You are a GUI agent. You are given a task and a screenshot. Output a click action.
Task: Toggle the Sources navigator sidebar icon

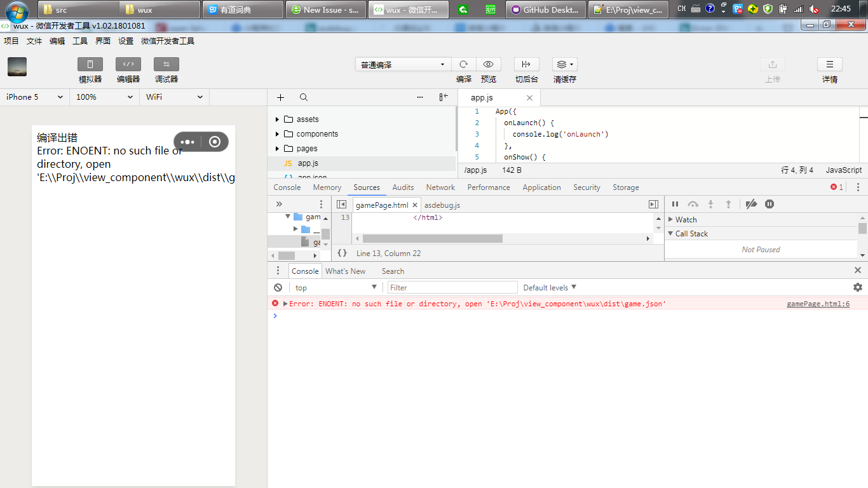(341, 205)
